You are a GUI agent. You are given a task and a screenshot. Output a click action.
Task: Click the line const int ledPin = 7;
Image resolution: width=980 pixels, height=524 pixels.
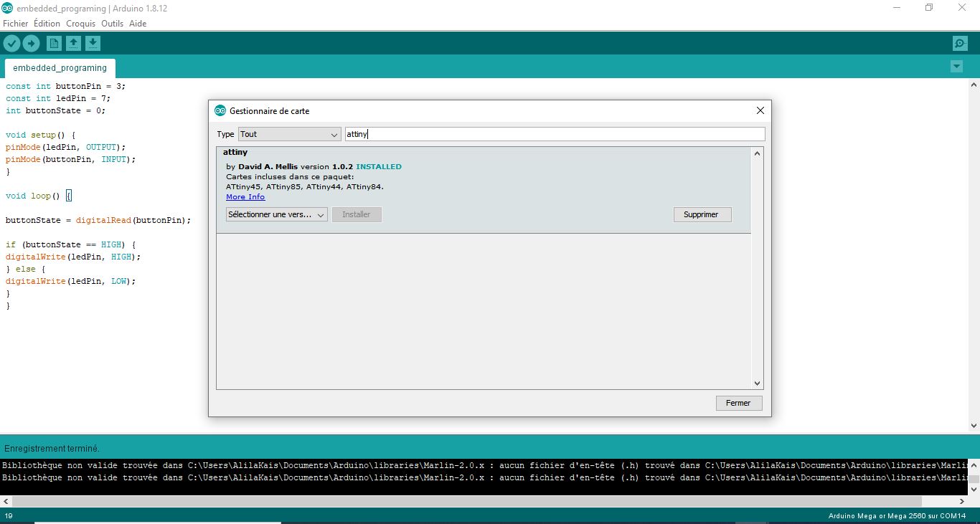coord(58,98)
